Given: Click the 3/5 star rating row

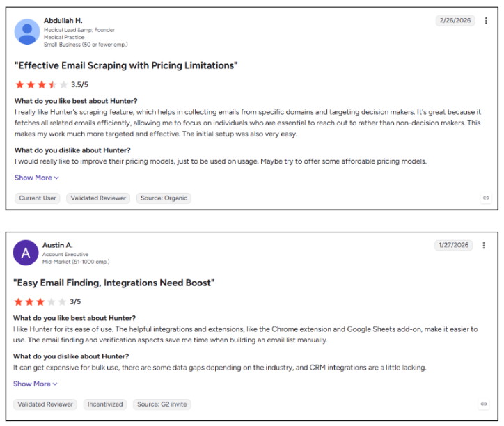Looking at the screenshot, I should pos(47,301).
